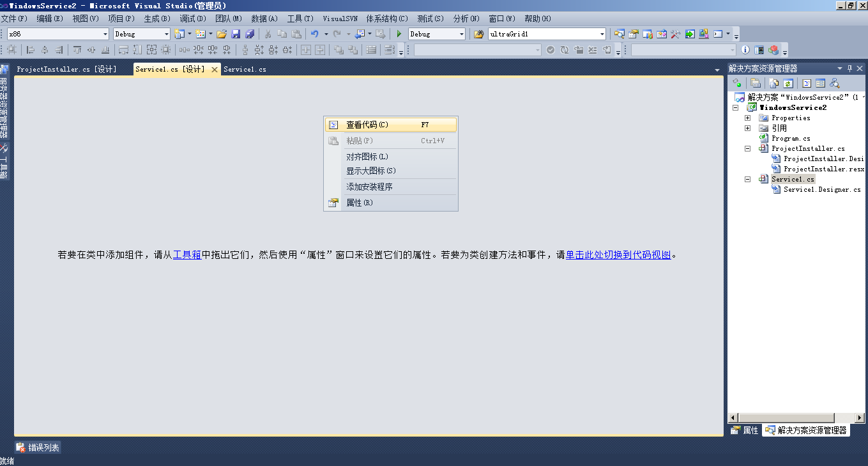Screen dimensions: 868x466
Task: Choose 属性 from the context menu
Action: (391, 203)
